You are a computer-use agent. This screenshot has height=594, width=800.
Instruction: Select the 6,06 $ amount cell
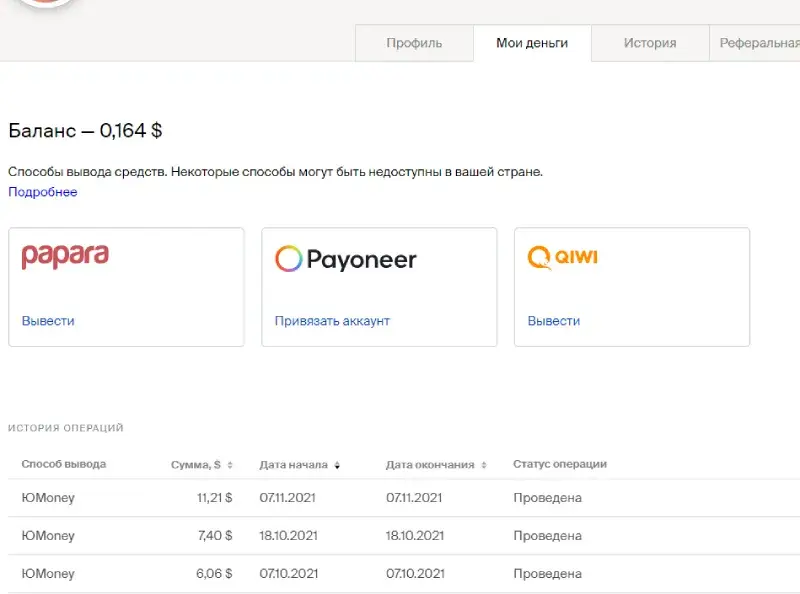click(x=214, y=574)
